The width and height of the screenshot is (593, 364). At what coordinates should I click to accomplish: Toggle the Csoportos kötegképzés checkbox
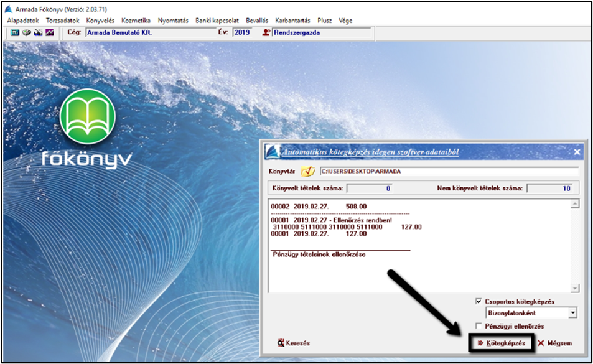point(479,301)
